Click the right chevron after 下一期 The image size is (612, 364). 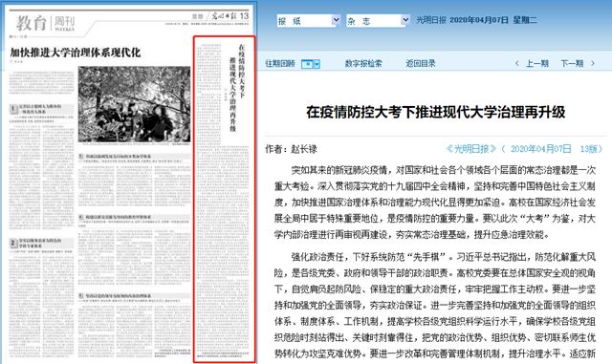(593, 64)
